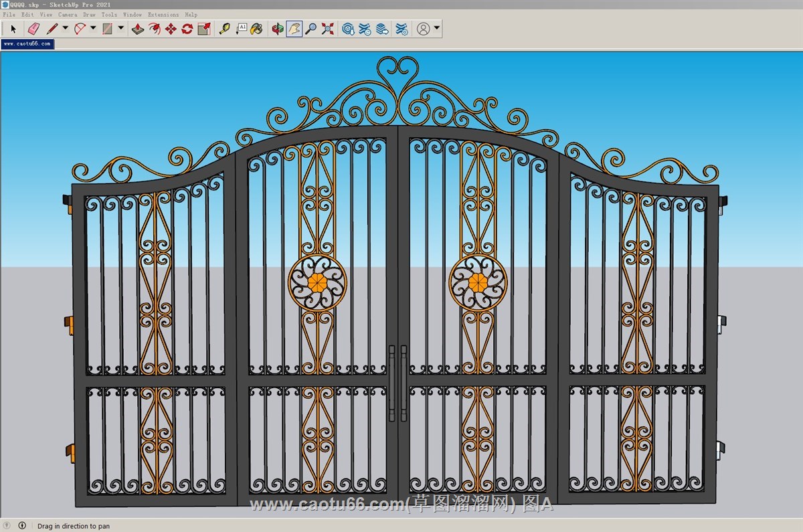Pick the Tape Measure tool
This screenshot has width=803, height=532.
pos(224,29)
